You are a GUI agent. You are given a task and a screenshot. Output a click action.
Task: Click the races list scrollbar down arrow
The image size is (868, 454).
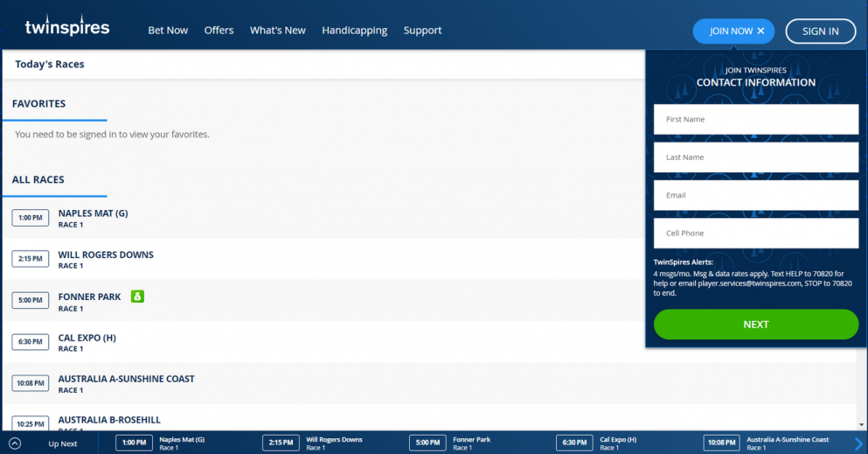(861, 424)
